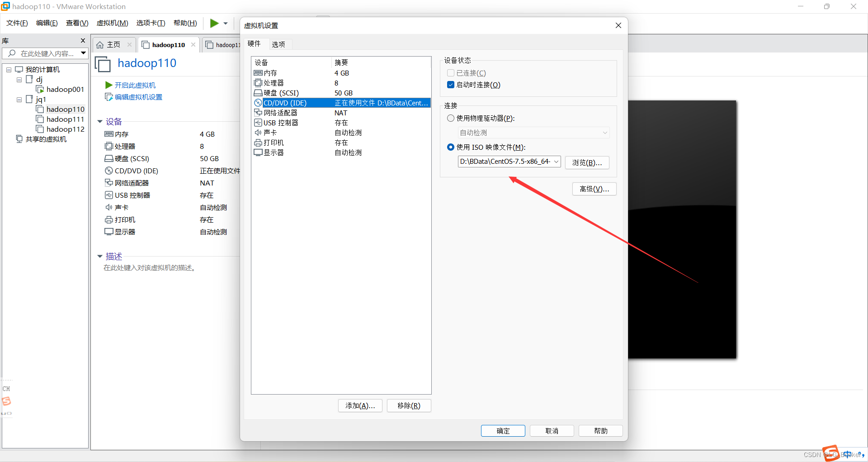
Task: Collapse the dj folder in library tree
Action: [19, 80]
